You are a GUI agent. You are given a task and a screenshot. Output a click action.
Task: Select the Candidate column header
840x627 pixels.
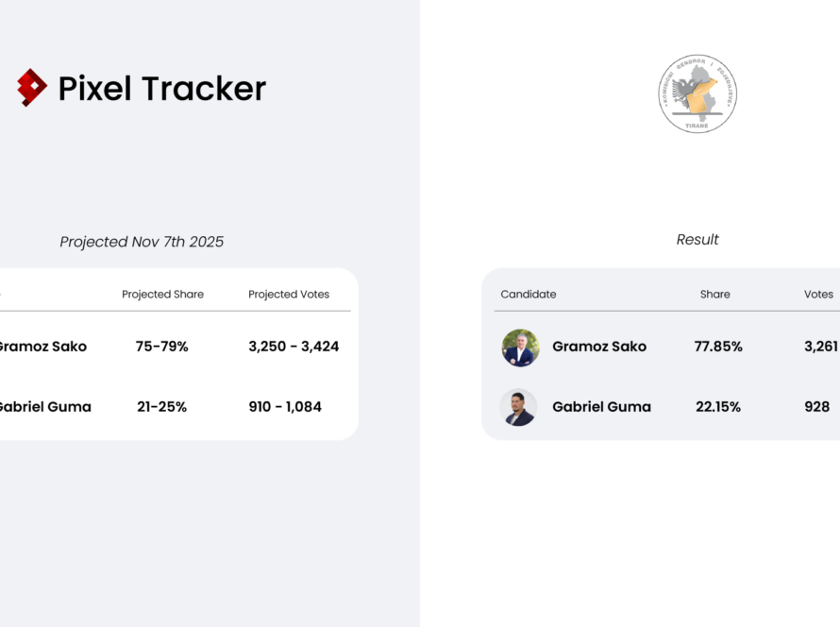point(529,295)
